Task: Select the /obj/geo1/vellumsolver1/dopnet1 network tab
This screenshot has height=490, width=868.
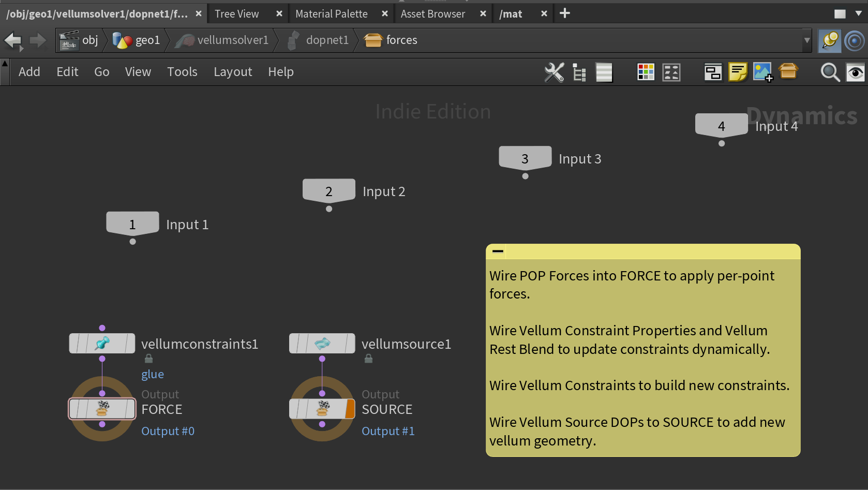Action: pos(97,14)
